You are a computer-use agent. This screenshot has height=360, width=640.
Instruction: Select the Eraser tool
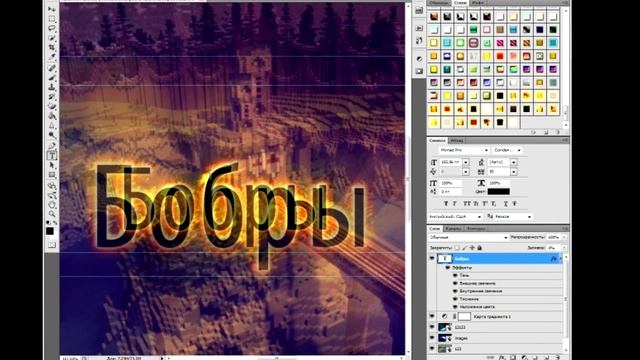(52, 107)
